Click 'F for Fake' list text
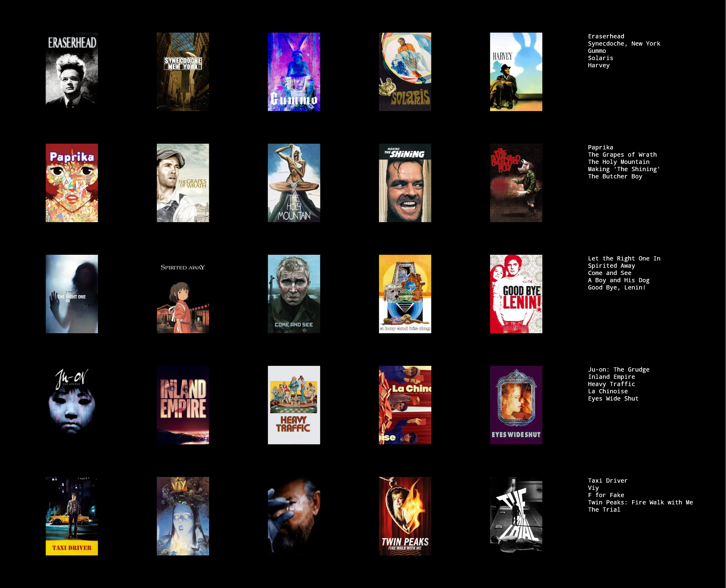 pos(606,495)
